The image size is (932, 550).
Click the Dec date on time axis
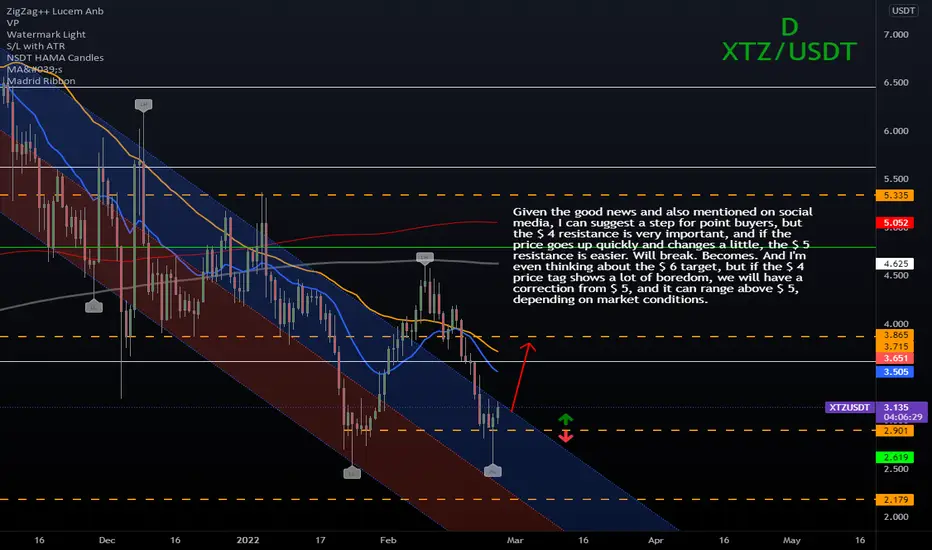pos(107,540)
